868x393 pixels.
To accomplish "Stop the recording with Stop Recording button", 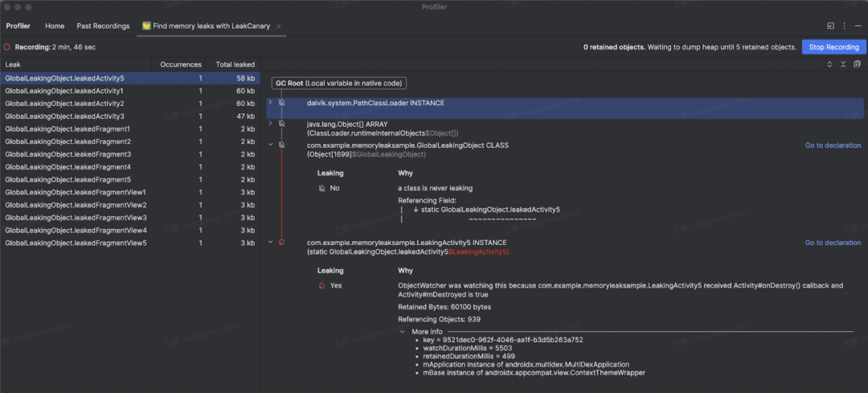I will [833, 47].
